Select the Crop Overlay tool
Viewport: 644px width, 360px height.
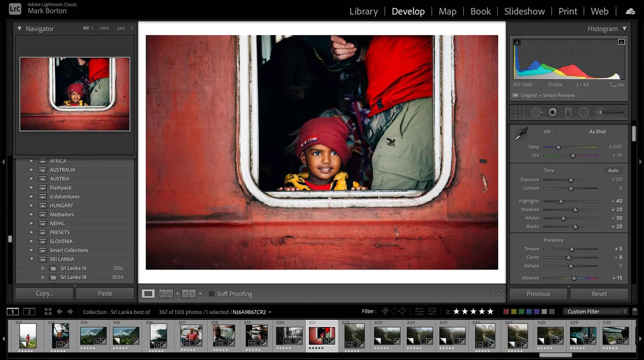(x=519, y=112)
